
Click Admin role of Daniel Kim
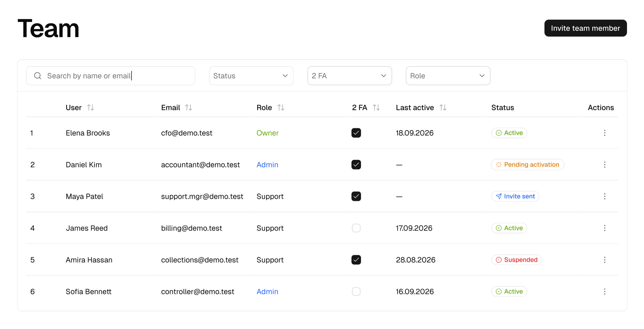267,164
